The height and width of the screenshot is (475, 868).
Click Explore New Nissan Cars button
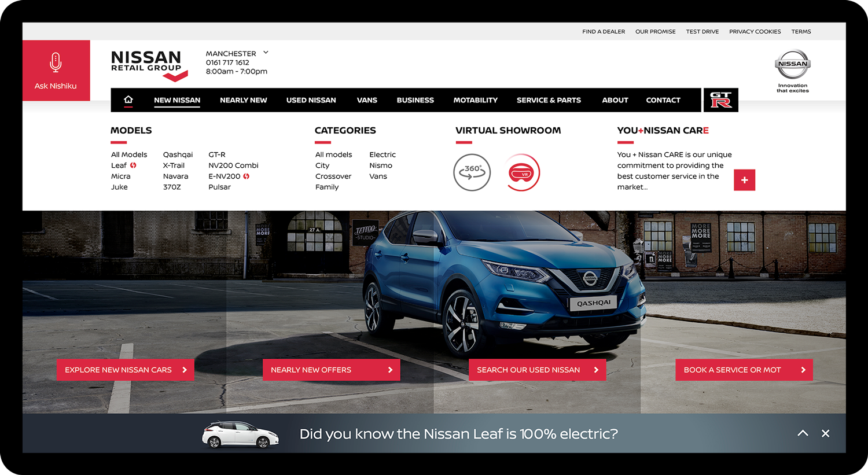click(x=125, y=370)
